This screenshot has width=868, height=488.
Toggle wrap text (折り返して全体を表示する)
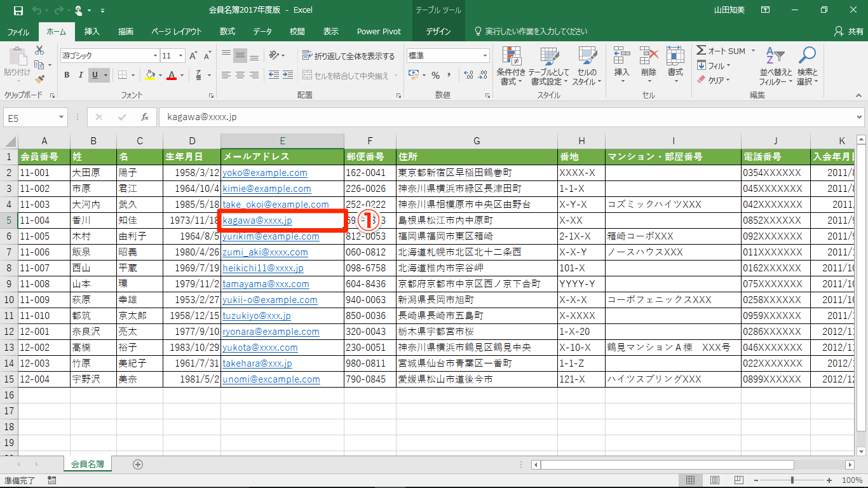(348, 56)
